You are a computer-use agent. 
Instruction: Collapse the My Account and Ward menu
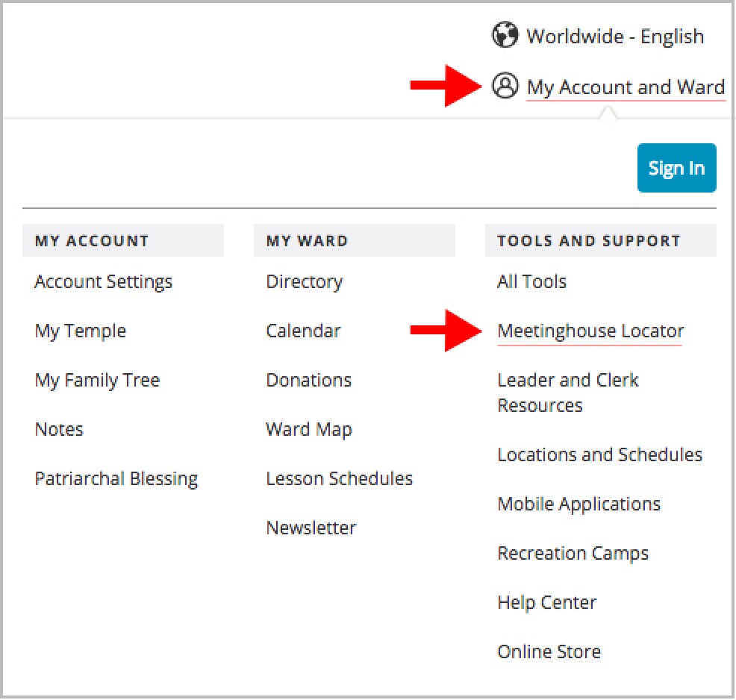[625, 87]
